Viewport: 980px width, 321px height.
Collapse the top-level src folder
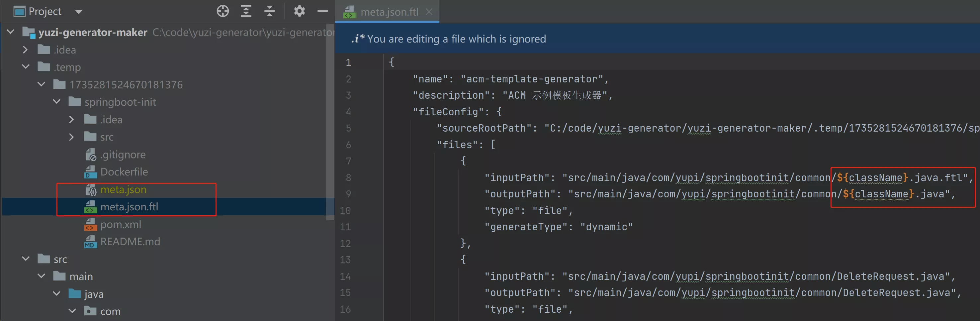26,259
